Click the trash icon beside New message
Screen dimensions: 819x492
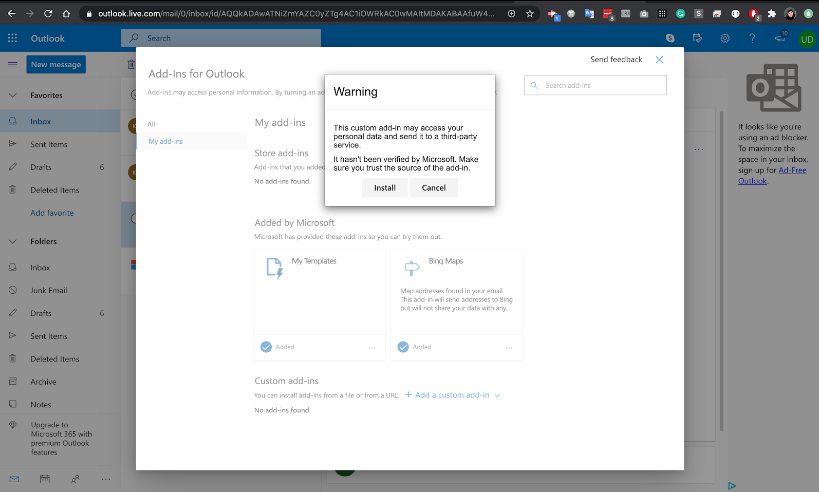tap(131, 65)
